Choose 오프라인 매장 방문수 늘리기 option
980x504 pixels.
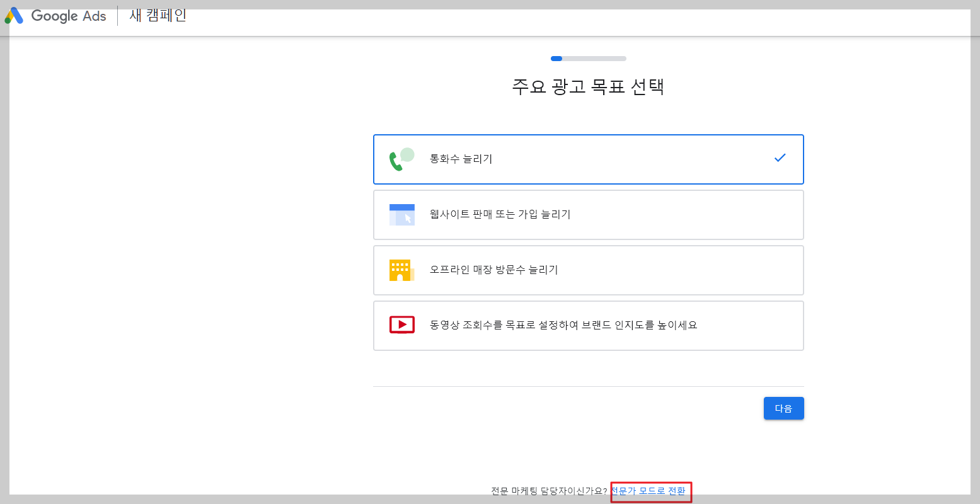tap(588, 270)
